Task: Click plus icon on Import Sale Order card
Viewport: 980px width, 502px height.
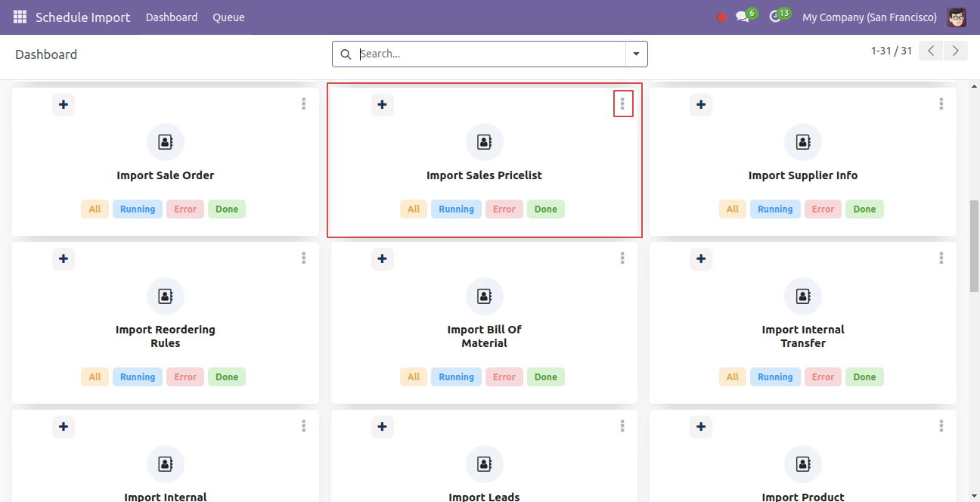Action: coord(64,104)
